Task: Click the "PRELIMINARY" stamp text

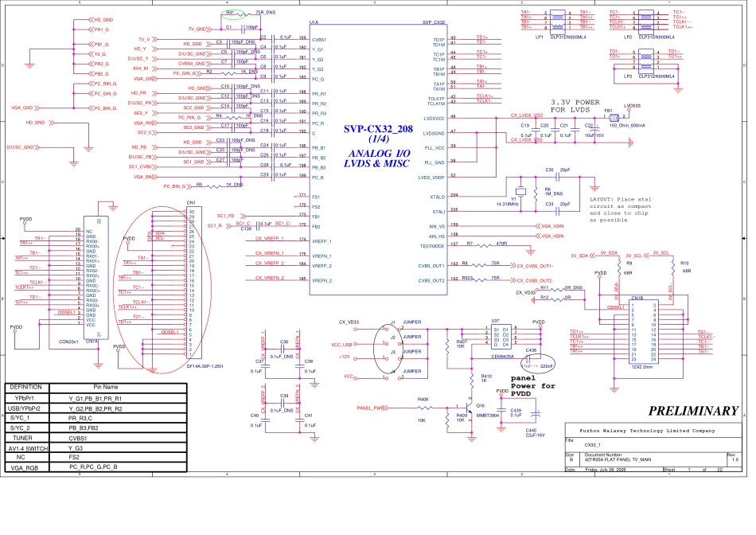Action: tap(693, 411)
